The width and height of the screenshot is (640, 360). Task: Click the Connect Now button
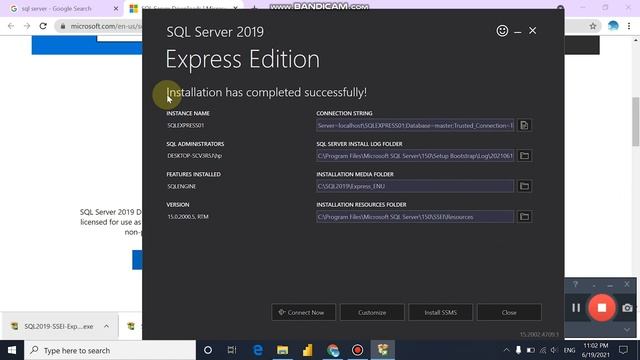click(303, 312)
